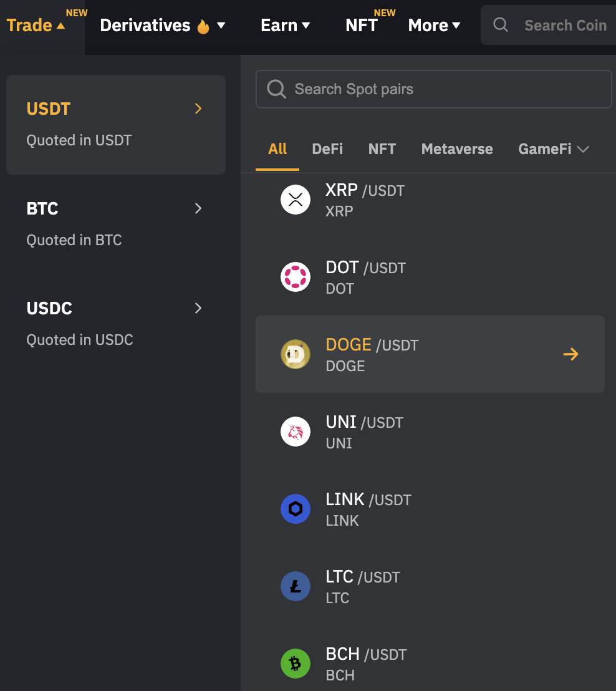
Task: Switch to the Metaverse tab
Action: (x=457, y=149)
